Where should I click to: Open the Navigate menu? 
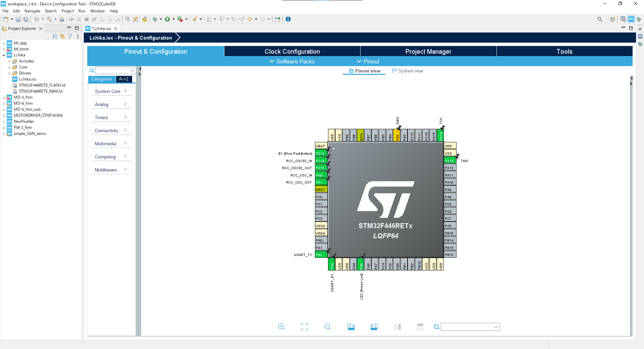click(x=32, y=11)
